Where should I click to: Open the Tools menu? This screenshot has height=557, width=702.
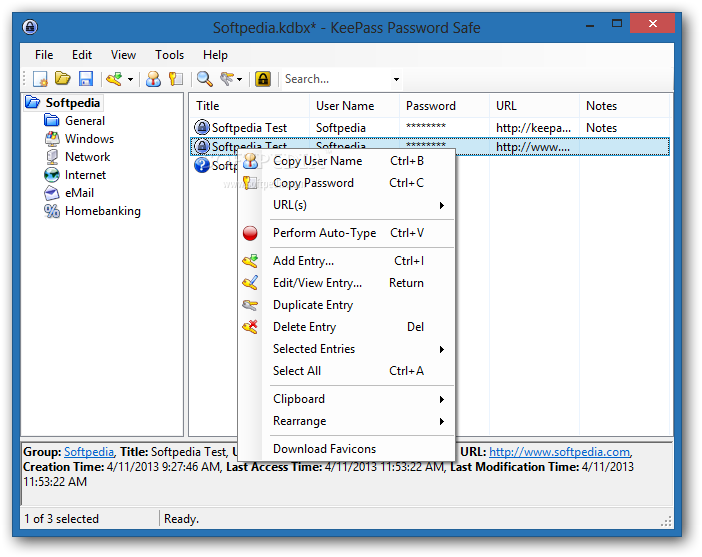coord(169,55)
